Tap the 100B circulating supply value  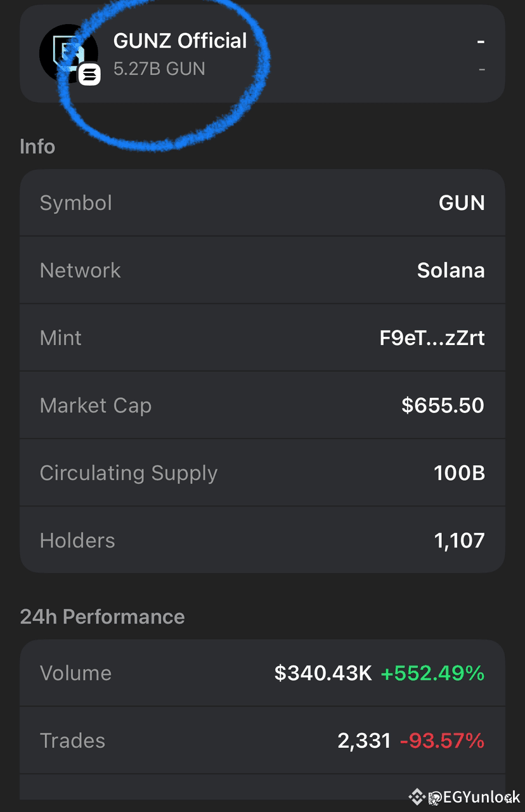[x=460, y=473]
